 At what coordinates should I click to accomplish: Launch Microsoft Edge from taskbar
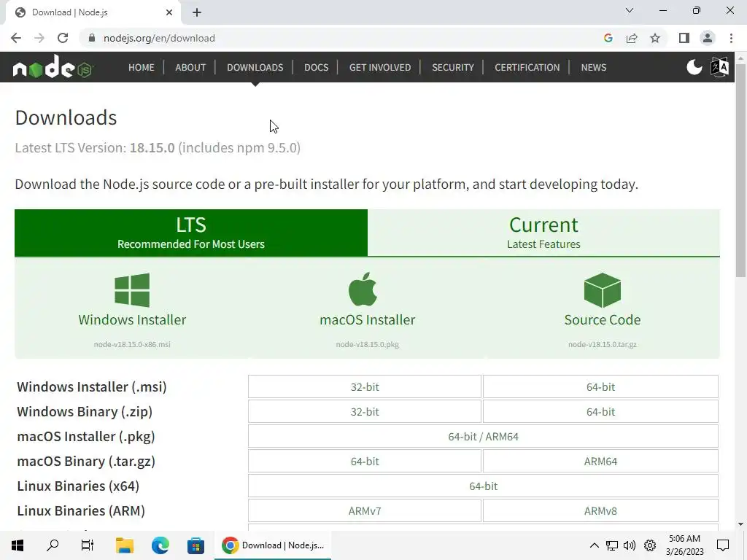pos(160,545)
